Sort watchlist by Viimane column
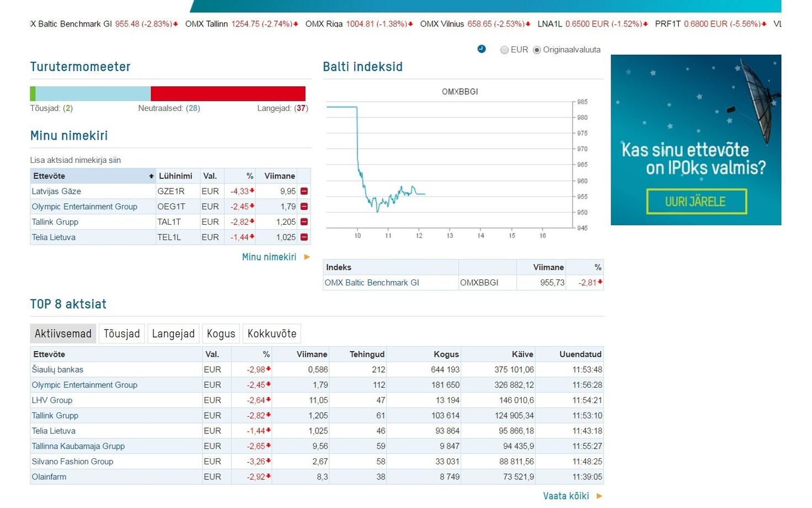This screenshot has width=812, height=508. [x=280, y=176]
